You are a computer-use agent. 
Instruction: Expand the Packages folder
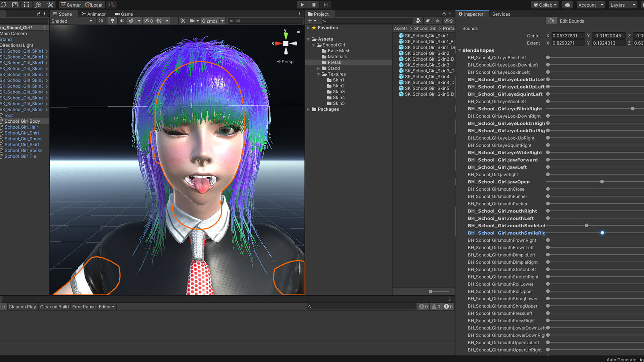pyautogui.click(x=308, y=109)
